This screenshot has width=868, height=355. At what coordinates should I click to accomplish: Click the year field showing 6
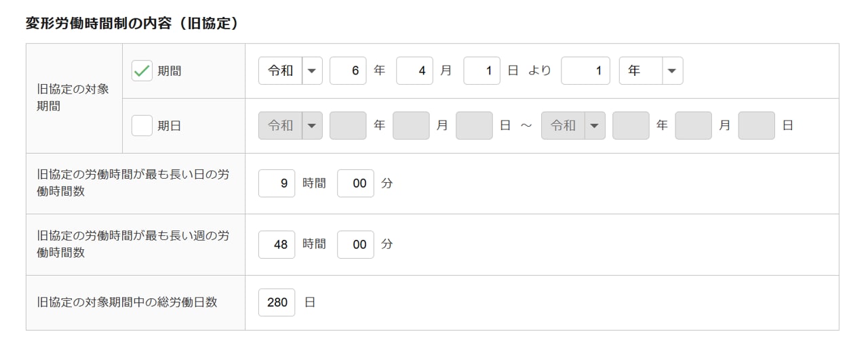(x=348, y=71)
